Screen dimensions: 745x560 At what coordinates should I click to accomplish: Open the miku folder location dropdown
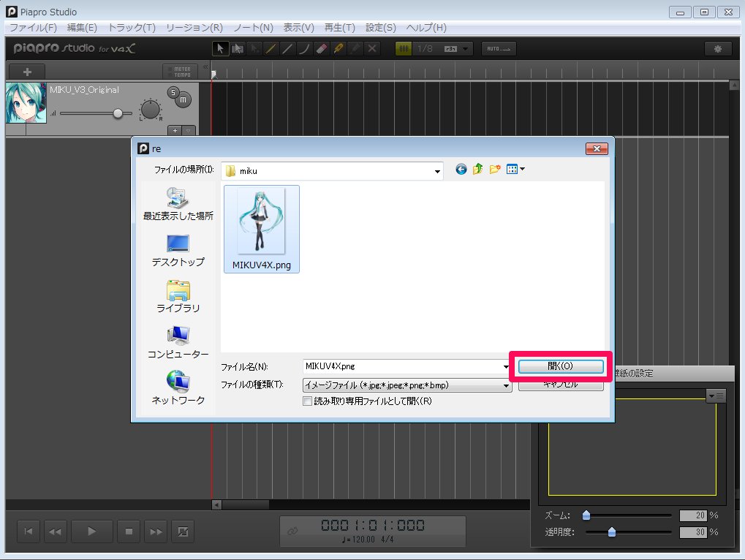coord(332,171)
